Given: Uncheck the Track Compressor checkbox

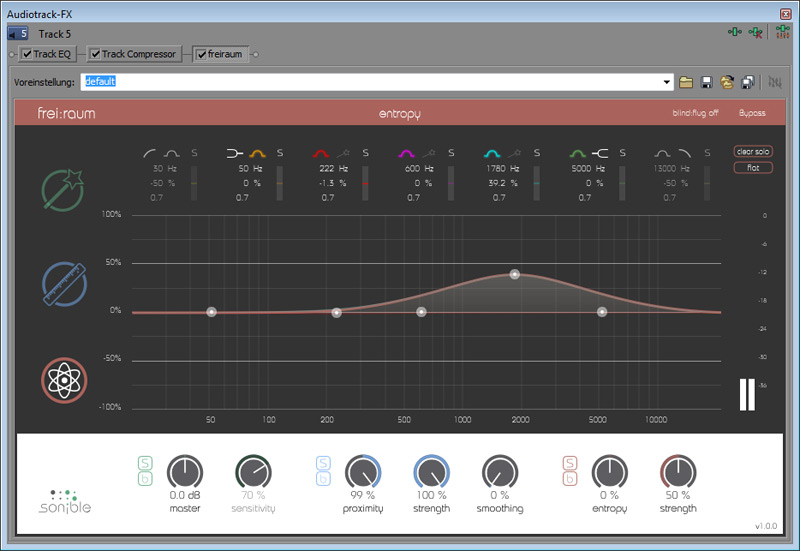Looking at the screenshot, I should point(96,54).
